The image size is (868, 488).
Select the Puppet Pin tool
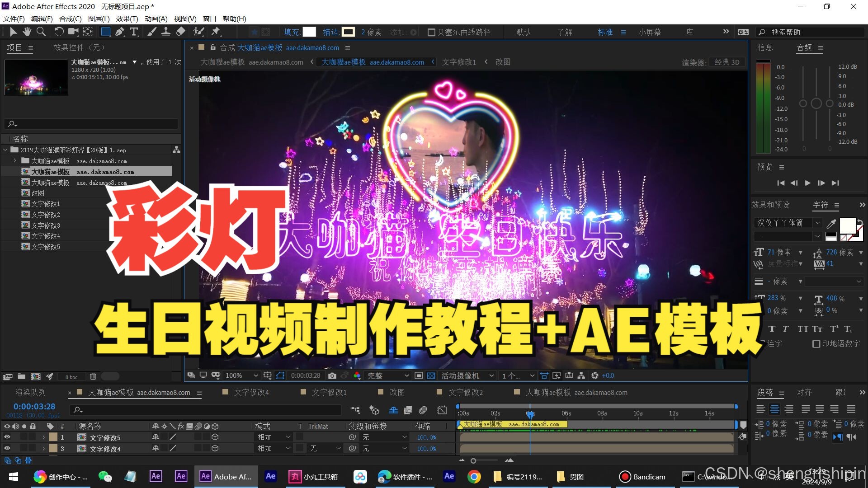(x=216, y=32)
